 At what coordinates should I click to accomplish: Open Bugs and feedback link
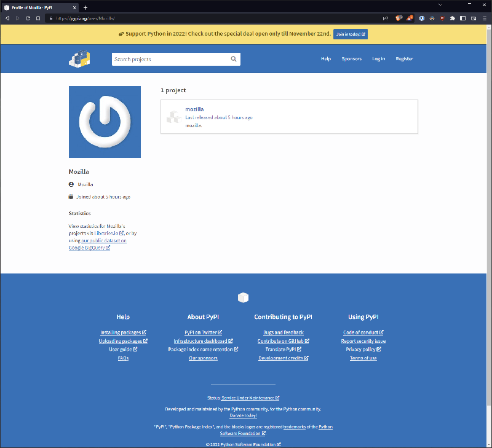[x=284, y=332]
